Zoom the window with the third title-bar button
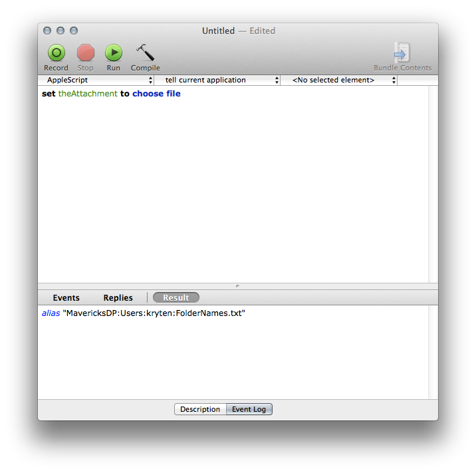This screenshot has height=473, width=476. (x=74, y=31)
